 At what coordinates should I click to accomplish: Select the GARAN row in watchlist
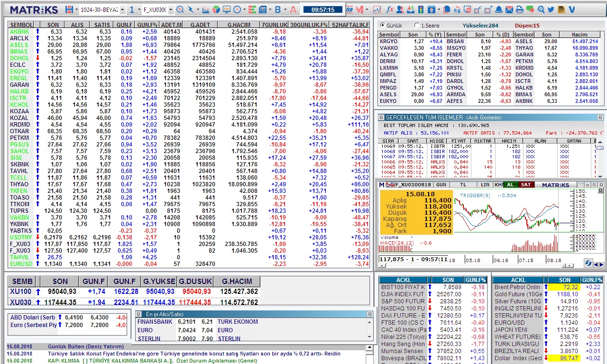click(x=189, y=85)
